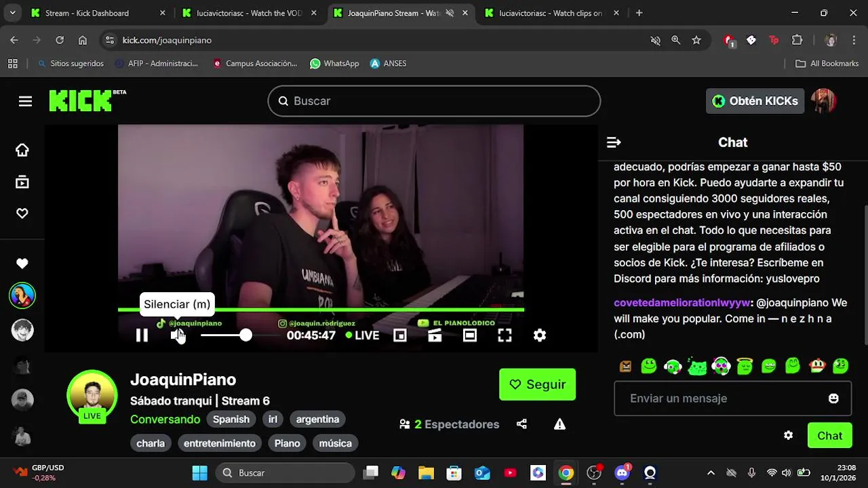
Task: Select the Piano tag
Action: (x=288, y=443)
